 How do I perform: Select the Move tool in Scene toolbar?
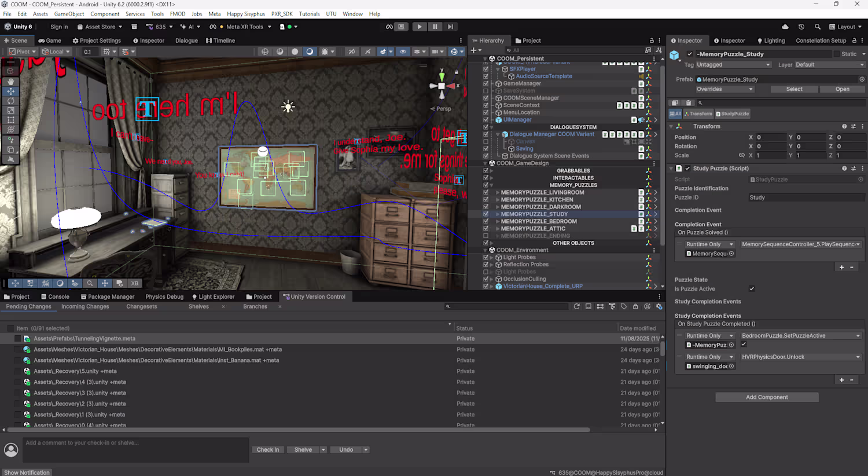(x=11, y=91)
